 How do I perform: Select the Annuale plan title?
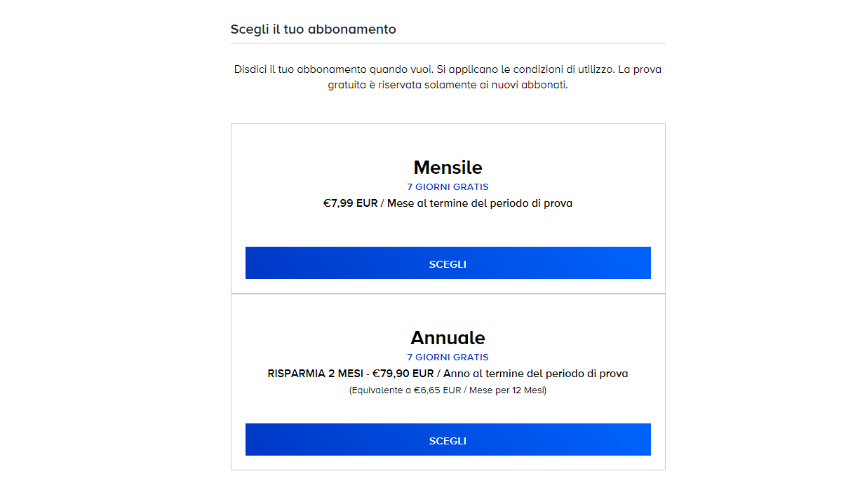448,338
